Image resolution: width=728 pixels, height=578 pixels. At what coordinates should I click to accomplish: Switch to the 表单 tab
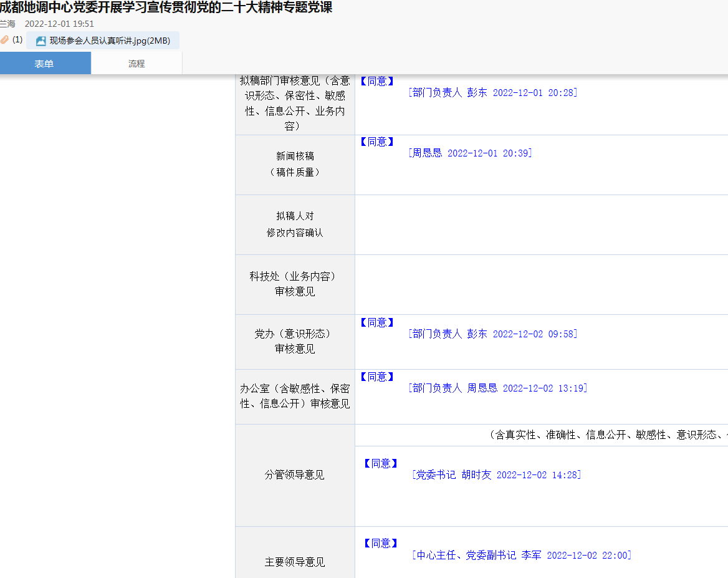tap(44, 64)
